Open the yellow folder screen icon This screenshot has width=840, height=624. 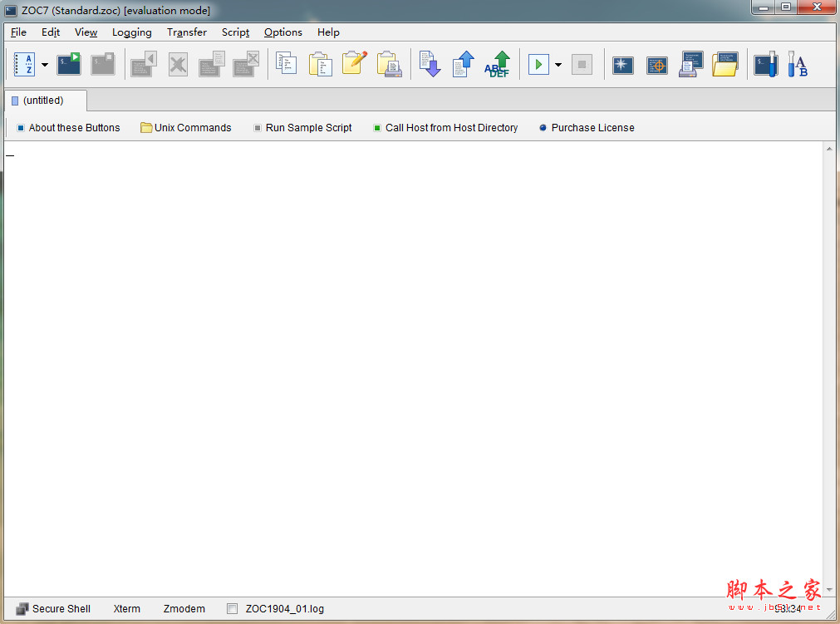tap(725, 64)
